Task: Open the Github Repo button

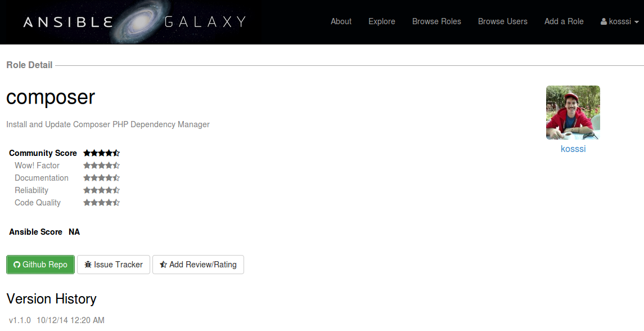Action: tap(40, 265)
